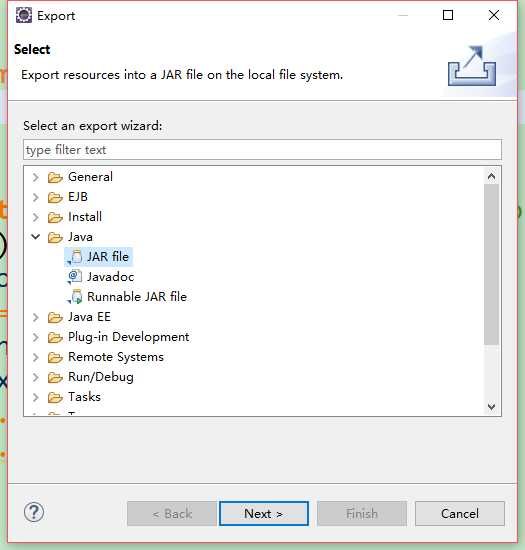Select the Runnable JAR file icon
The width and height of the screenshot is (525, 550).
(75, 297)
